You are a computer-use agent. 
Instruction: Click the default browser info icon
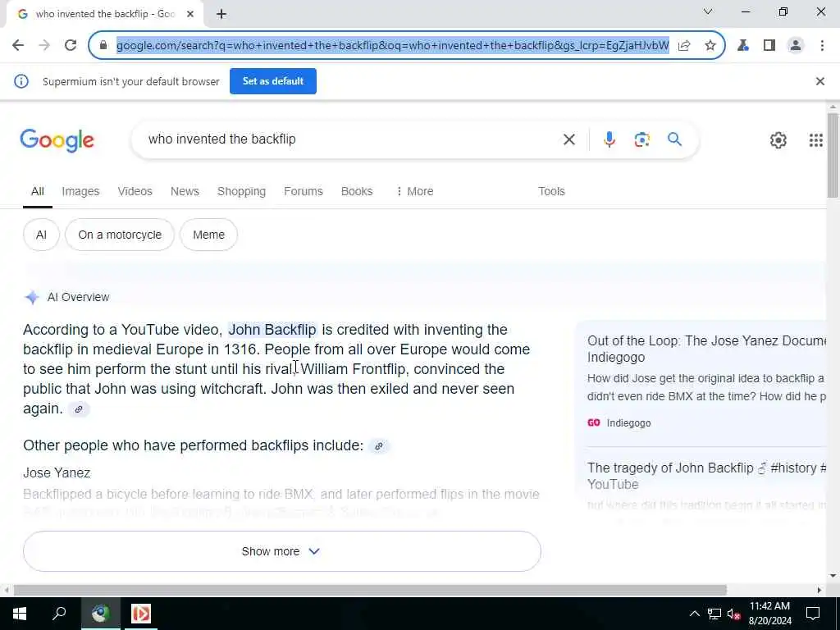[21, 81]
